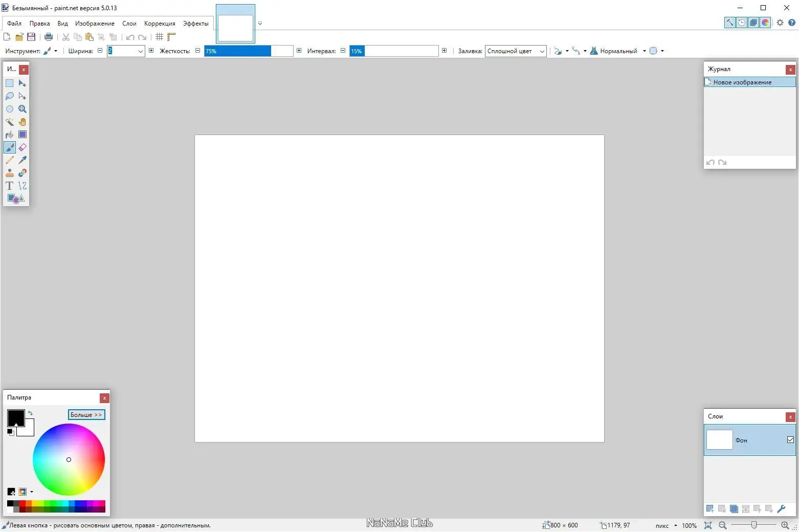This screenshot has width=799, height=532.
Task: Select the Новое изображение history entry
Action: pos(749,82)
